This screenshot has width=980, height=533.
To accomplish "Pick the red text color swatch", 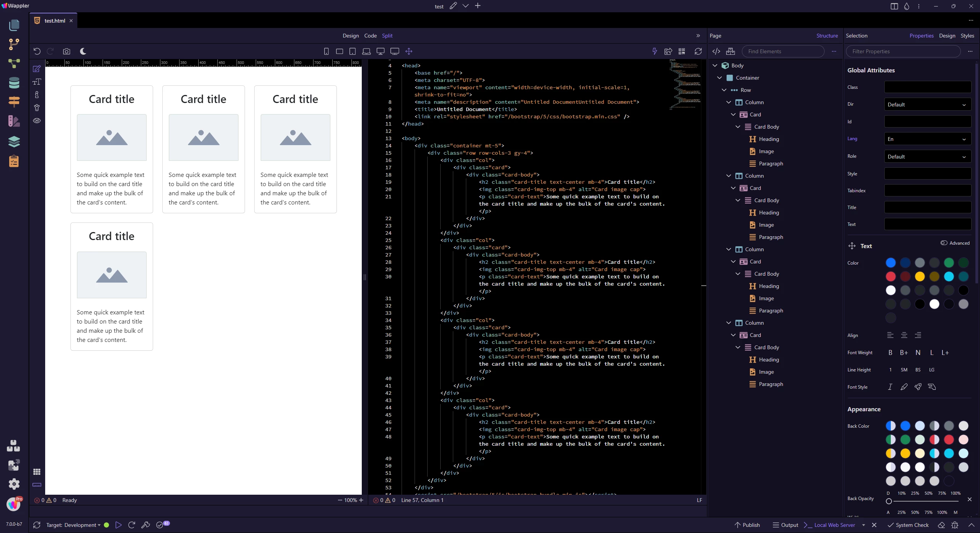I will pos(891,276).
